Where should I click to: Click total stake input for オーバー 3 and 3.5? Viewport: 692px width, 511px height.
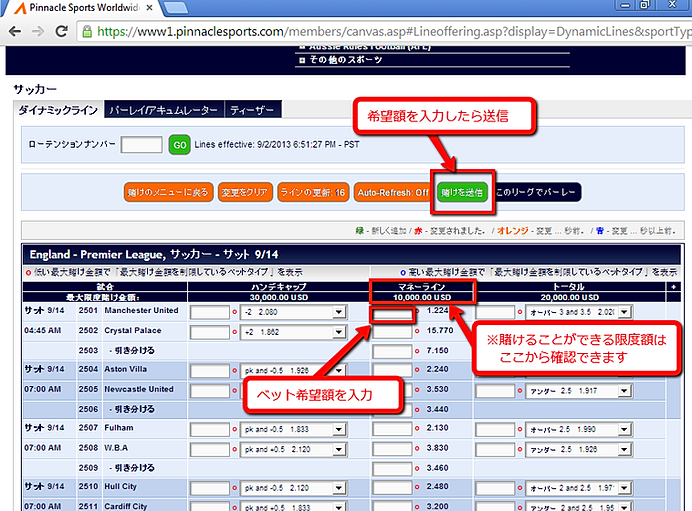click(495, 312)
